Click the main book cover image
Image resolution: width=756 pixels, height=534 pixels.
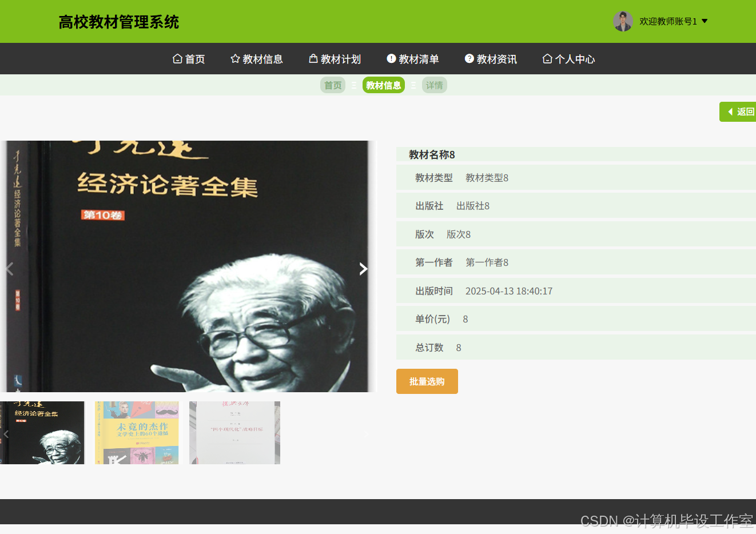point(188,266)
